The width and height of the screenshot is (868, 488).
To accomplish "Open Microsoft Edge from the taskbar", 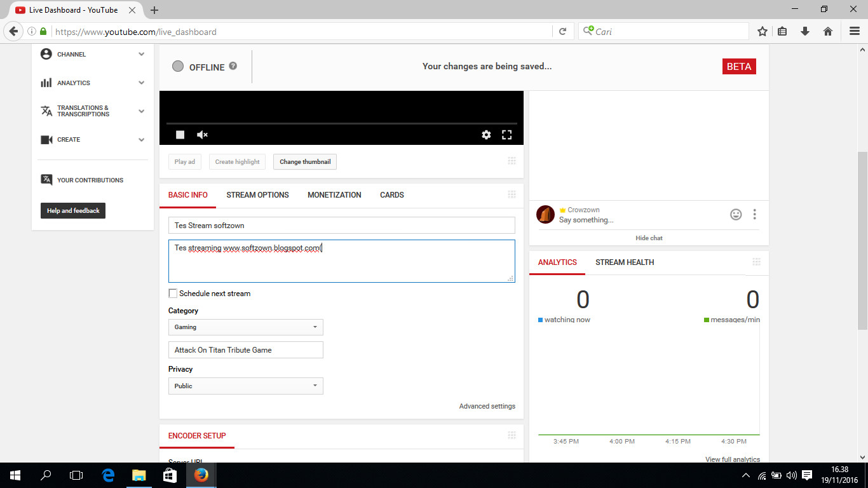I will (108, 475).
